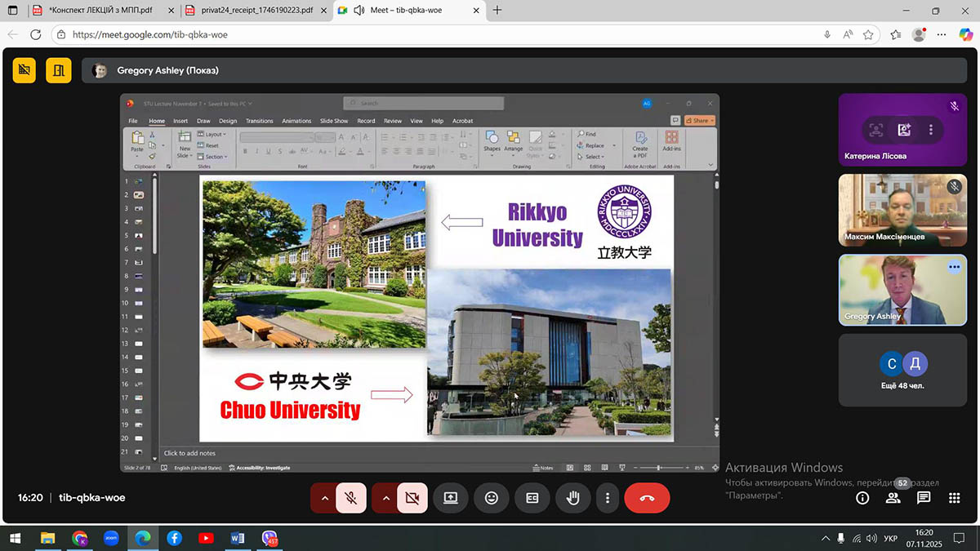Turn on closed captions
This screenshot has height=551, width=980.
tap(532, 498)
